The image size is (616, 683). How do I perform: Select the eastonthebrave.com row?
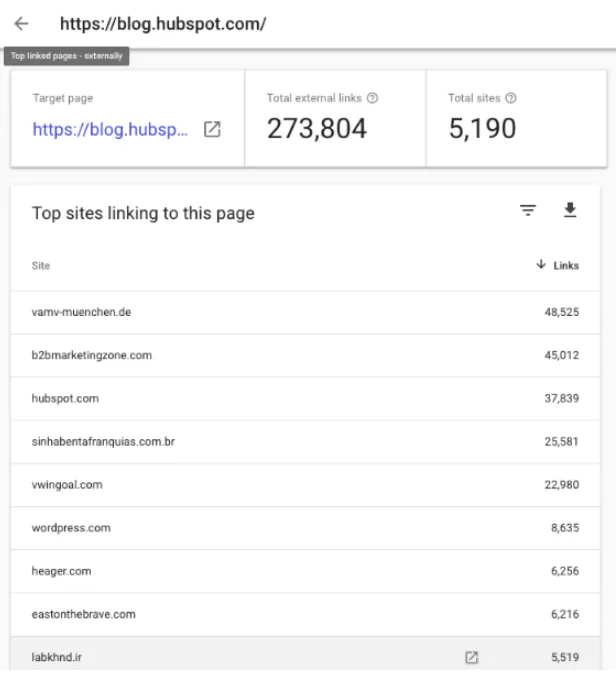pyautogui.click(x=305, y=614)
